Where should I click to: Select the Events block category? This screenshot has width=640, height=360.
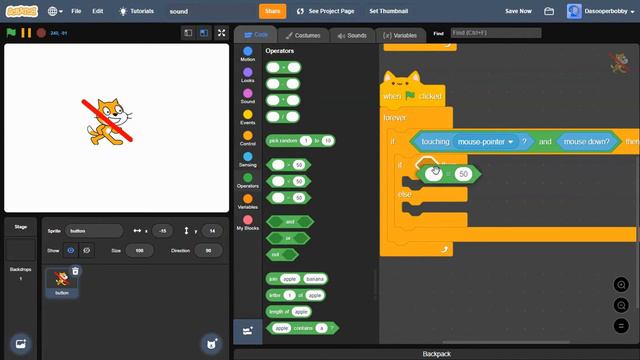pyautogui.click(x=248, y=117)
